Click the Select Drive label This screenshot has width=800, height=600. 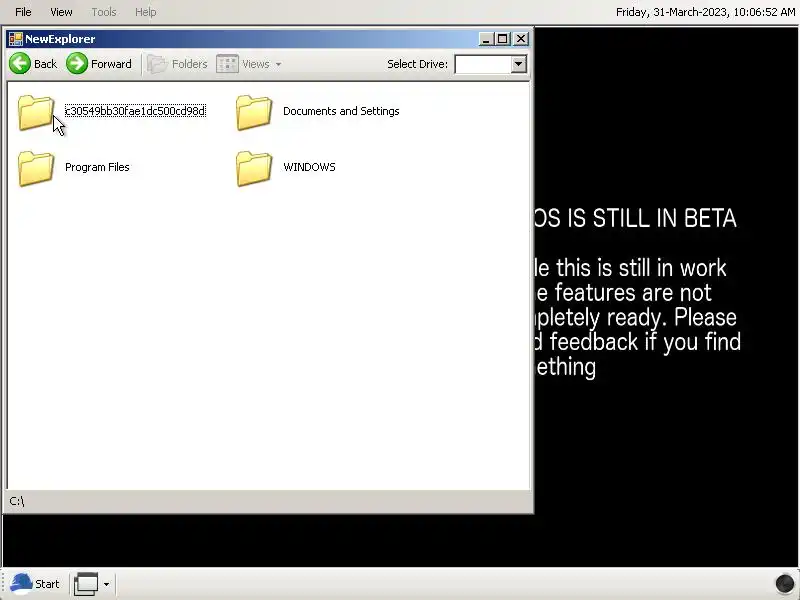[x=417, y=64]
